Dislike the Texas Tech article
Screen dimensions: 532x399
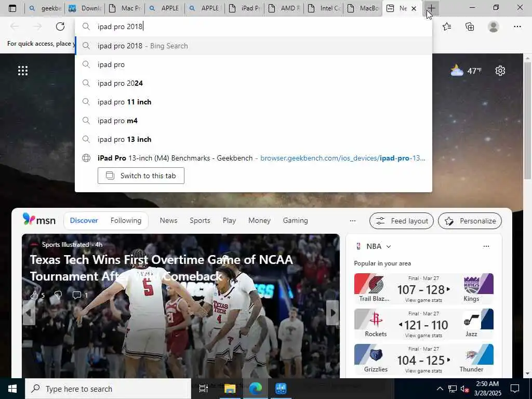(58, 295)
